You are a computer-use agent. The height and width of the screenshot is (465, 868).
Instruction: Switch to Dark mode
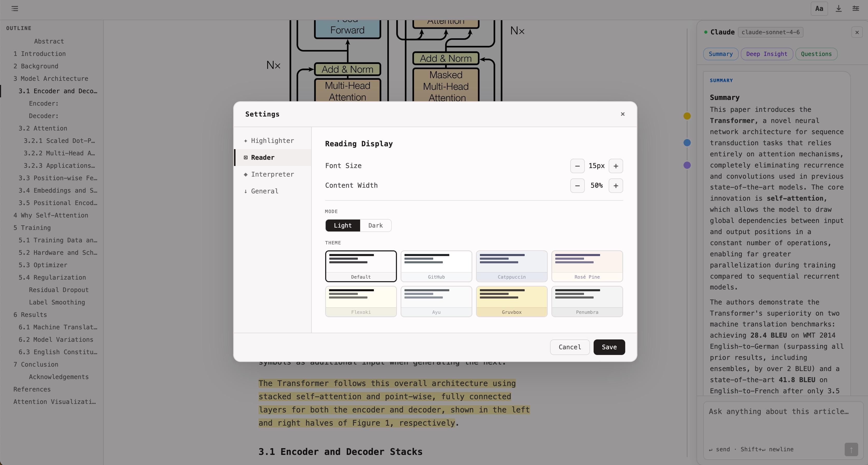tap(375, 226)
